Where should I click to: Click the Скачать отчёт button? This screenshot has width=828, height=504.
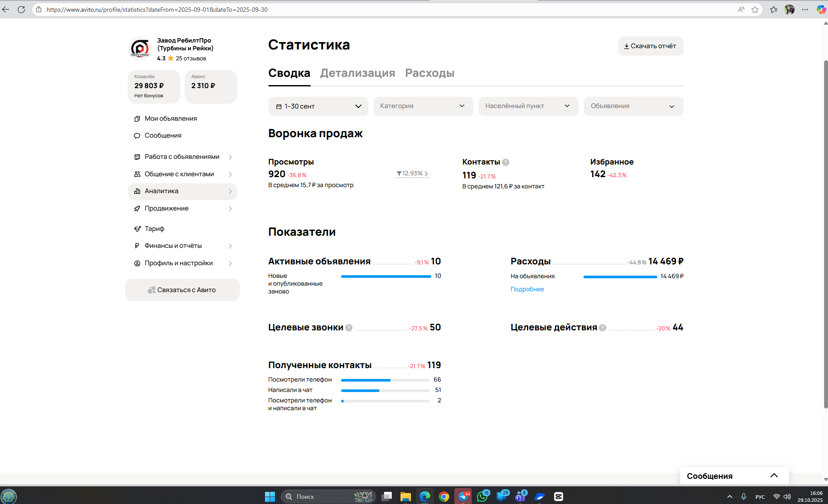click(x=650, y=46)
